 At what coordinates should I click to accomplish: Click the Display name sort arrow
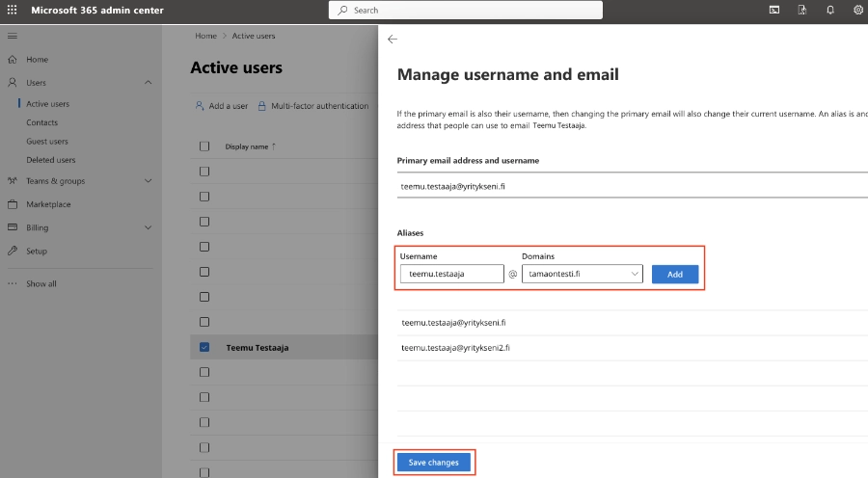tap(274, 146)
